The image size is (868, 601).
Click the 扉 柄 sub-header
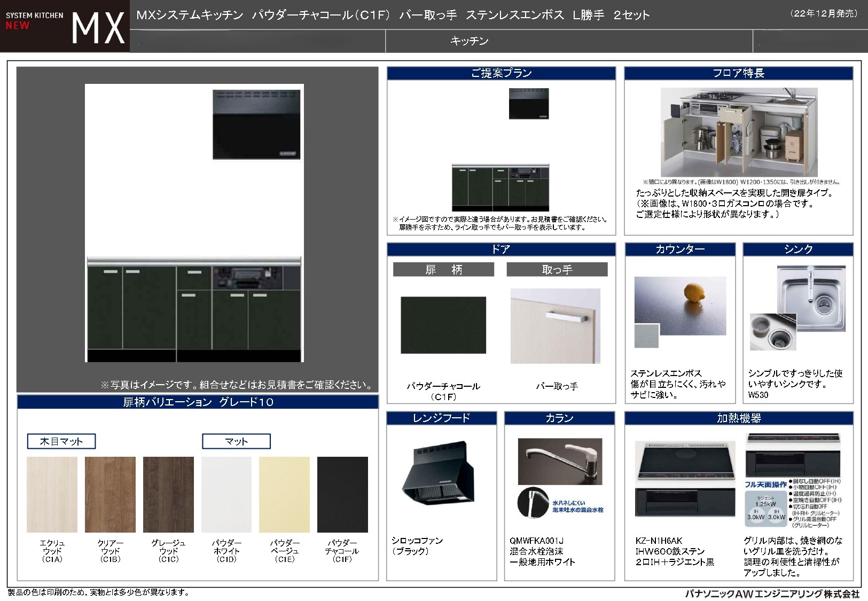click(443, 270)
